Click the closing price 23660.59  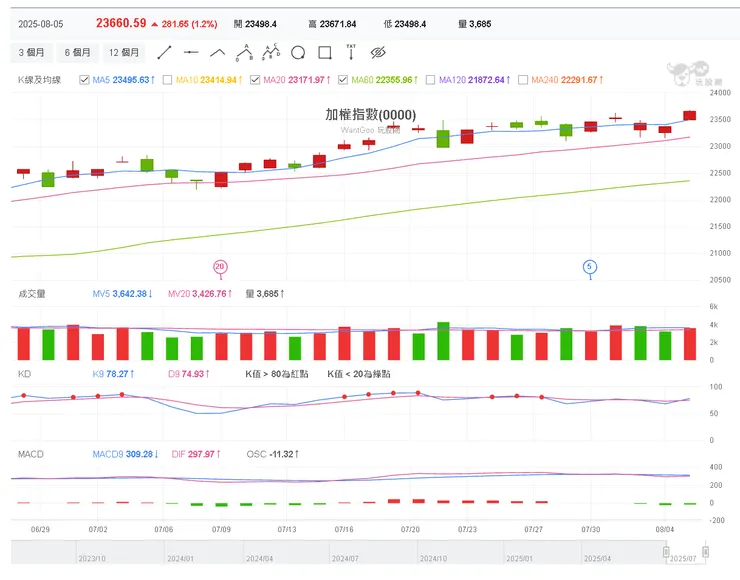coord(121,23)
